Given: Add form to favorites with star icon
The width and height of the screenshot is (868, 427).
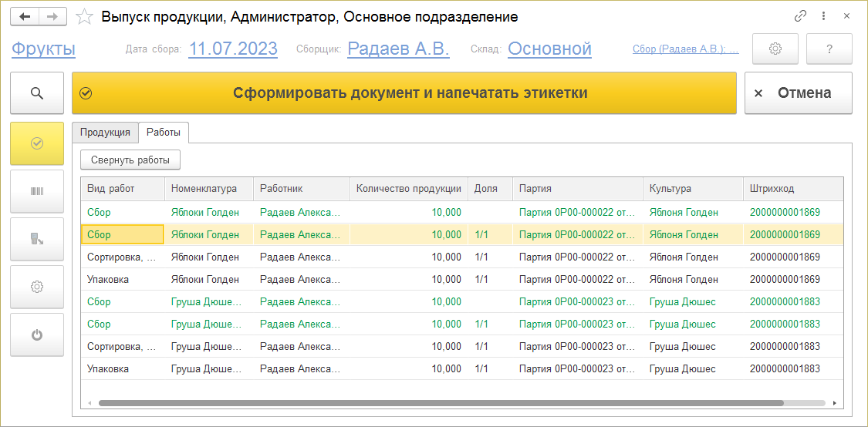Looking at the screenshot, I should 86,16.
